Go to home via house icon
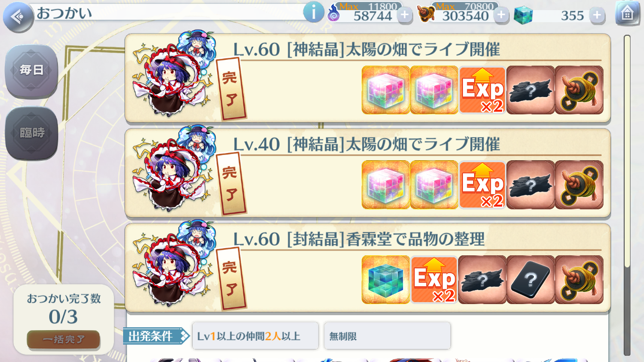 point(628,13)
